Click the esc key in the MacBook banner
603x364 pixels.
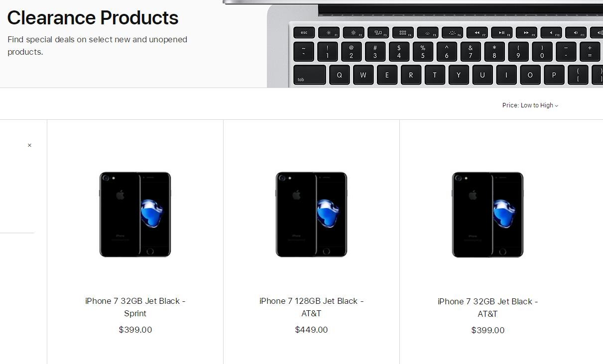304,33
